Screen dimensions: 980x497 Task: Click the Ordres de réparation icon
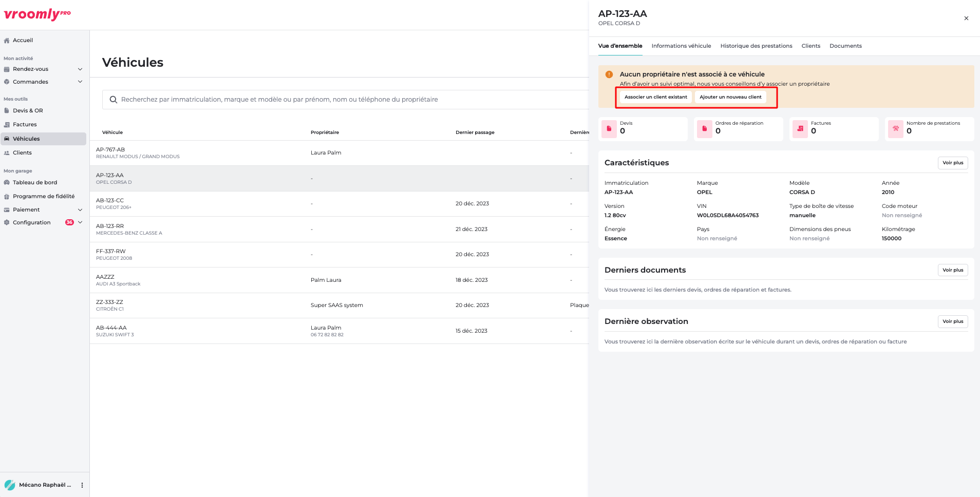[x=705, y=129]
